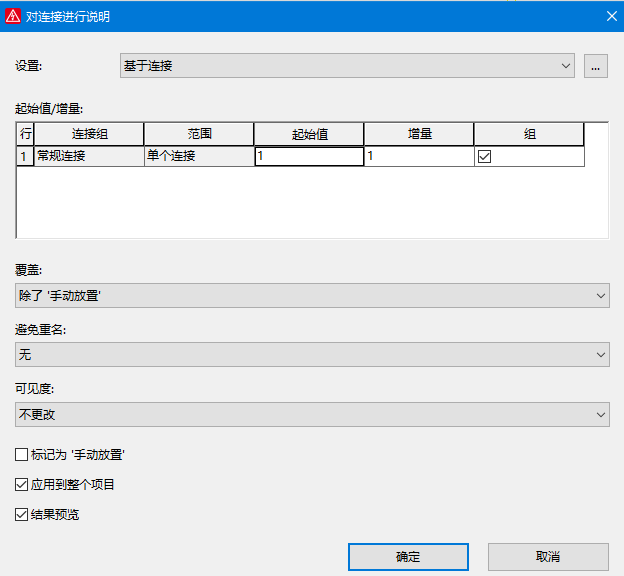Uncheck 结果预览 checkbox
The height and width of the screenshot is (576, 624).
[x=21, y=514]
